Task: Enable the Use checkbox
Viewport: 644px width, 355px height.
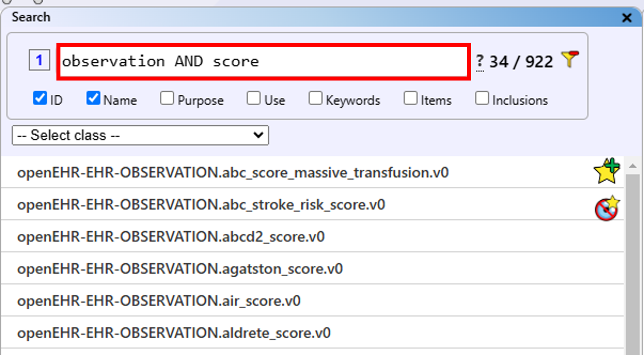Action: click(x=253, y=98)
